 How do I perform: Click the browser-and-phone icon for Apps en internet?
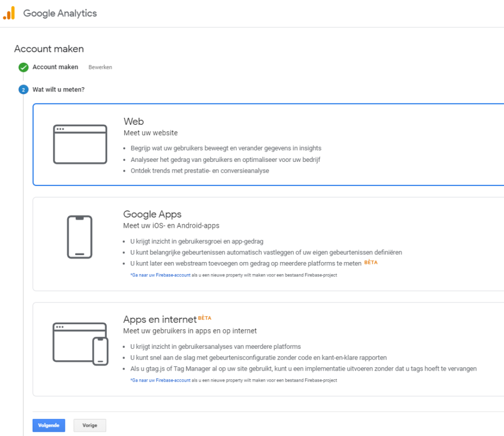click(80, 344)
